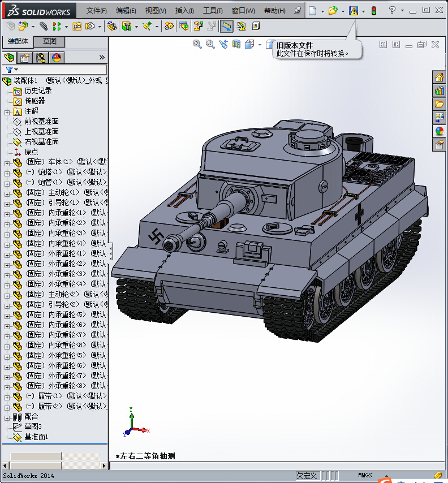This screenshot has height=483, width=448.
Task: Click the New document icon
Action: pyautogui.click(x=312, y=11)
